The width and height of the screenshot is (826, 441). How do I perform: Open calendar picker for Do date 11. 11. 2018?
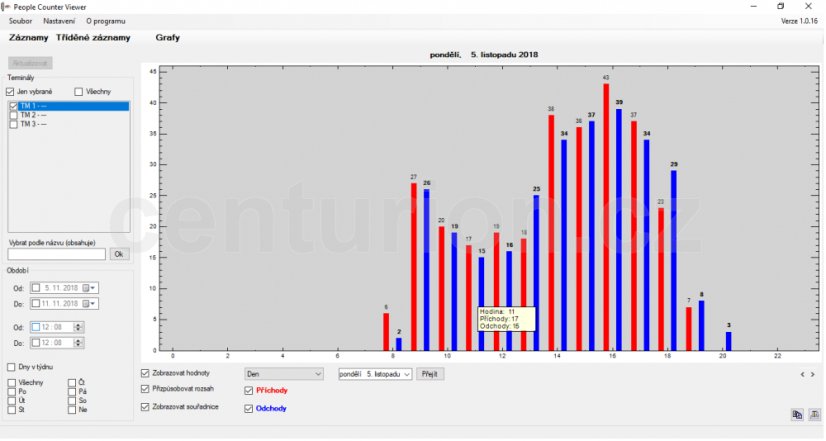coord(86,304)
